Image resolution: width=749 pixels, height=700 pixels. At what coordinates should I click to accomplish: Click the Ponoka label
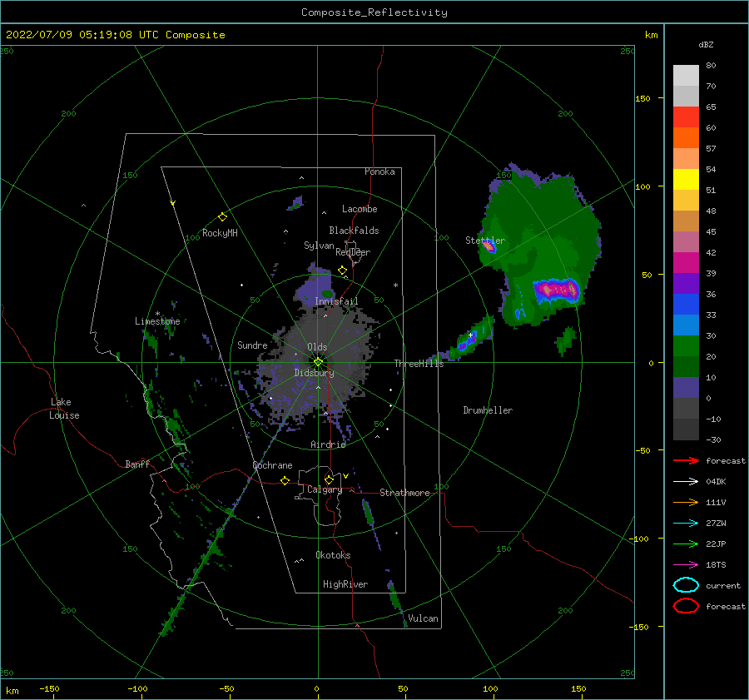379,171
